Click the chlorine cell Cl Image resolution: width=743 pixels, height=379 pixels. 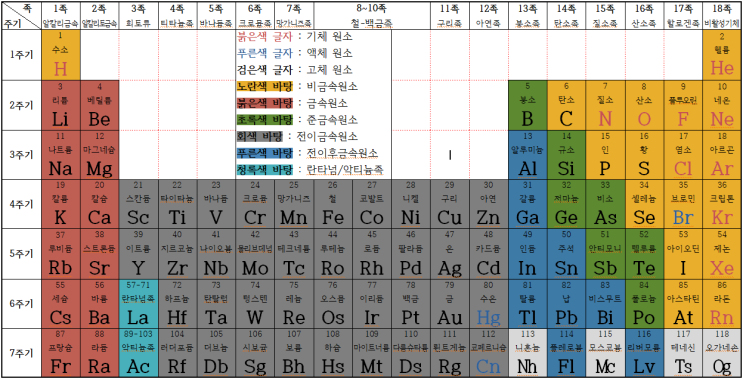(x=683, y=155)
